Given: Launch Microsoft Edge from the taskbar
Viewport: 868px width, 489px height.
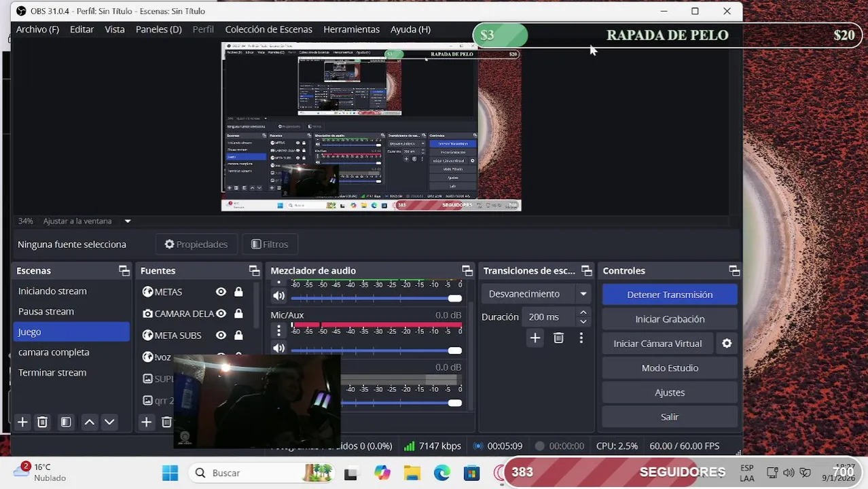Looking at the screenshot, I should point(441,473).
